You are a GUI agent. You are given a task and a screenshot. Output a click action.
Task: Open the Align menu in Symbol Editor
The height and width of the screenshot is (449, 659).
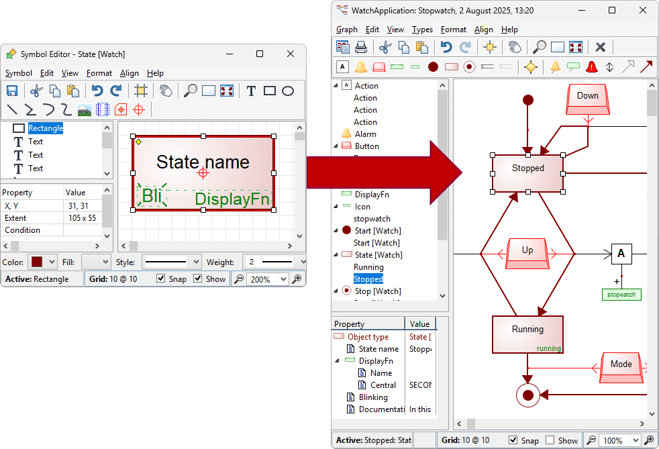tap(129, 73)
